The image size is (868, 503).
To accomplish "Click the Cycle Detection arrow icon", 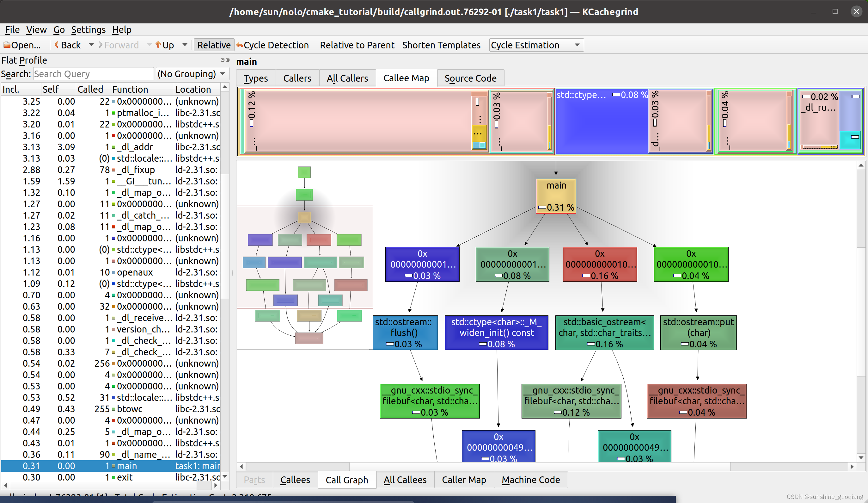I will [x=239, y=45].
